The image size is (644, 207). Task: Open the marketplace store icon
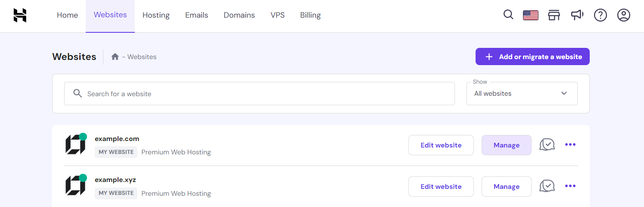pos(554,16)
